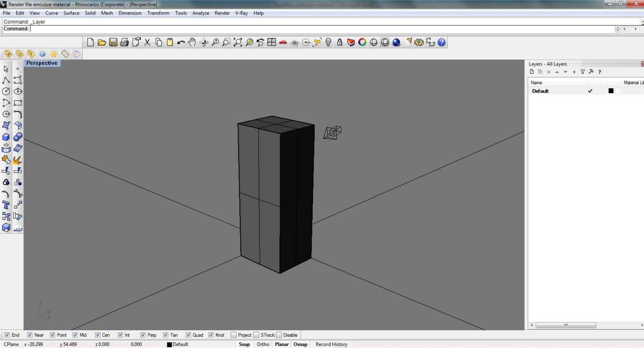This screenshot has width=644, height=348.
Task: Click the red car icon
Action: click(x=283, y=42)
